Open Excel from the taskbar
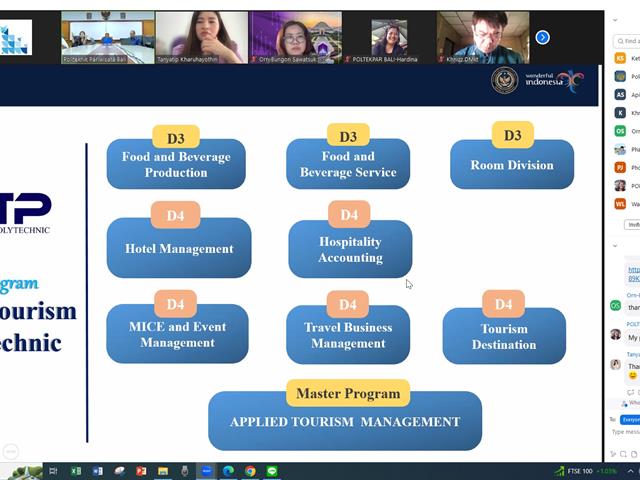The image size is (640, 480). click(76, 471)
